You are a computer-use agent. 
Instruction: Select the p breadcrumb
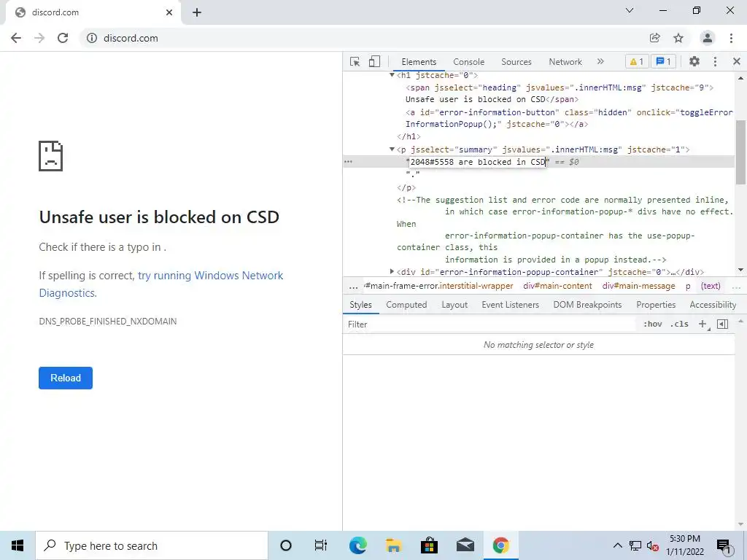(688, 286)
